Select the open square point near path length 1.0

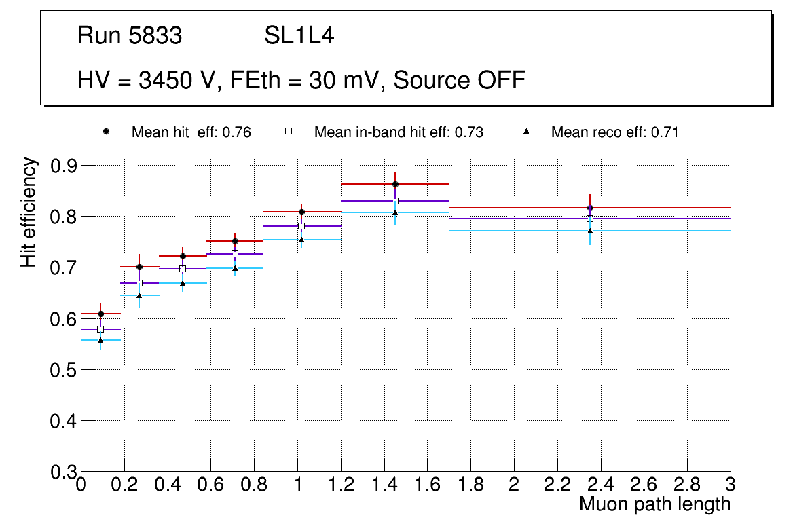click(x=301, y=226)
